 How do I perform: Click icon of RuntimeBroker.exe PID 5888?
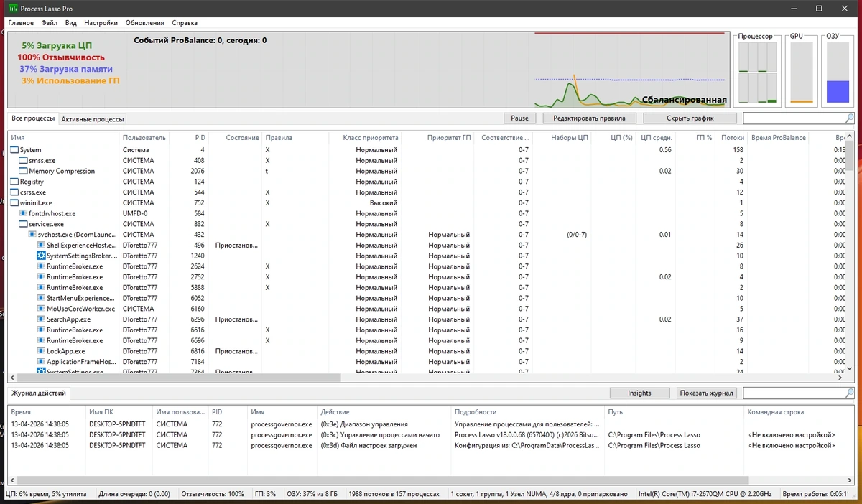pos(41,287)
